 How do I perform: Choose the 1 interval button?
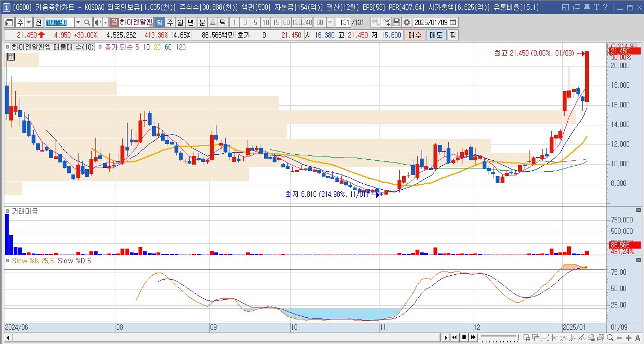[x=234, y=22]
